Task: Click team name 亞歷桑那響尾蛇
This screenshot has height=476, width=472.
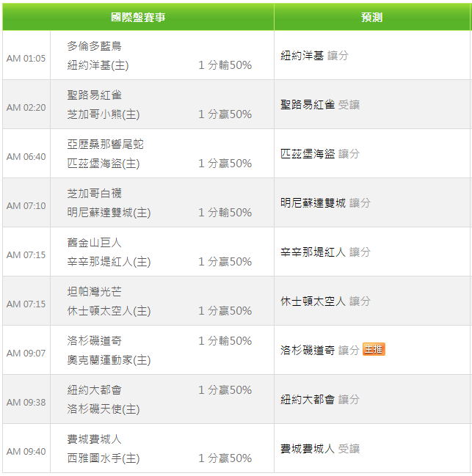Action: tap(105, 144)
